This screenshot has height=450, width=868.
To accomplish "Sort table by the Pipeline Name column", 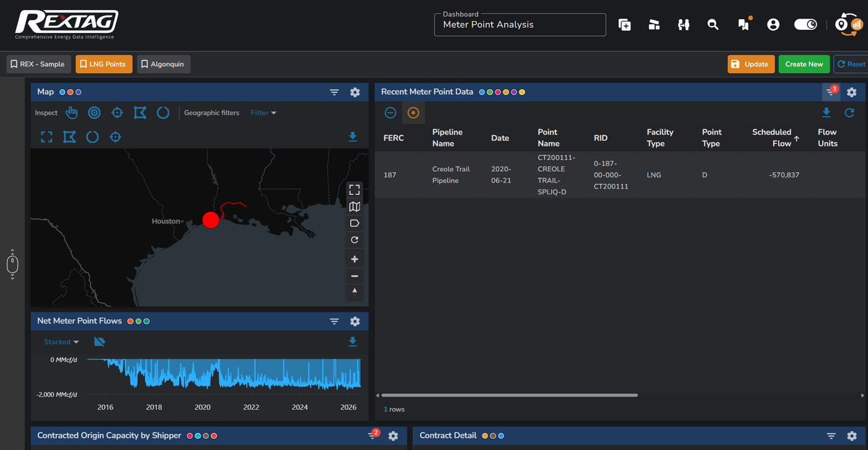I will (448, 138).
